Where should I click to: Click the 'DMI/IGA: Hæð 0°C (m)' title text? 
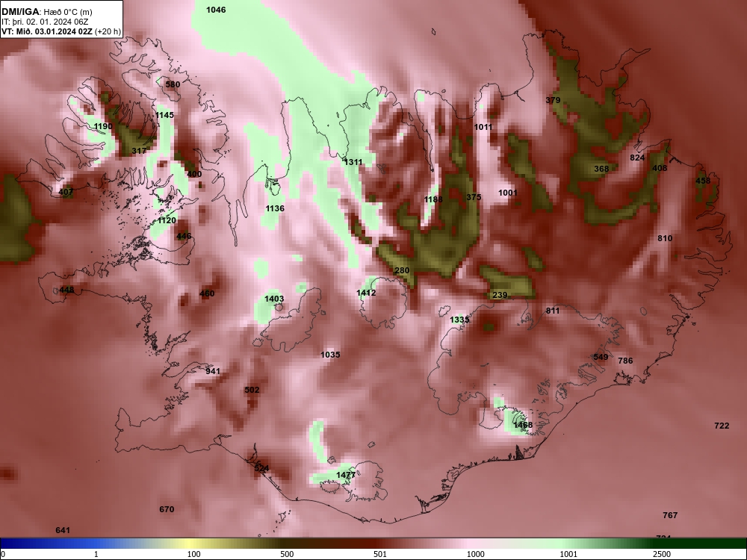[47, 11]
